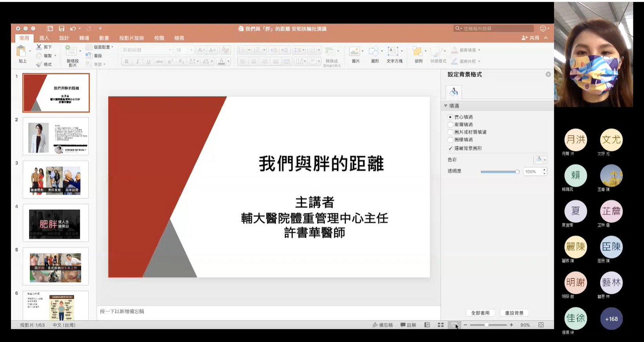
Task: Click the Save icon in title bar
Action: click(x=62, y=29)
